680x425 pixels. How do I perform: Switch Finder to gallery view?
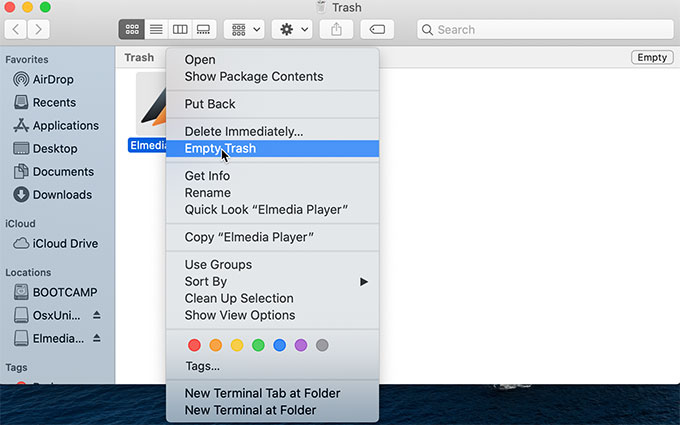pos(204,30)
